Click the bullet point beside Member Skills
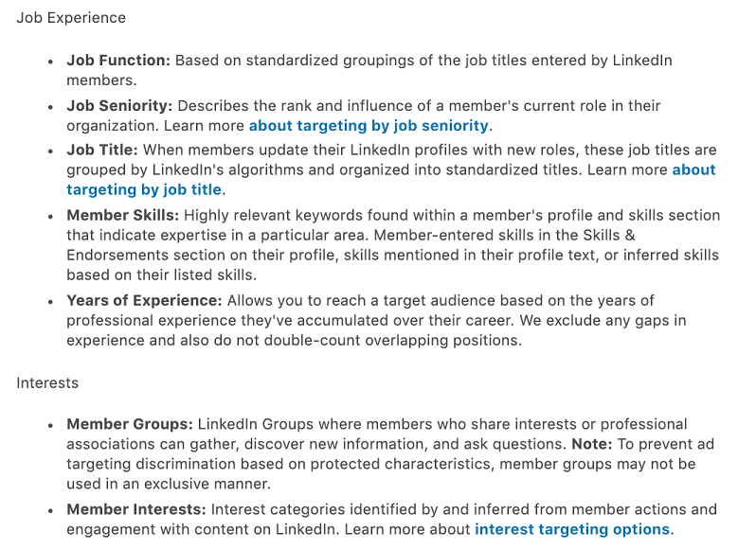 pos(50,217)
